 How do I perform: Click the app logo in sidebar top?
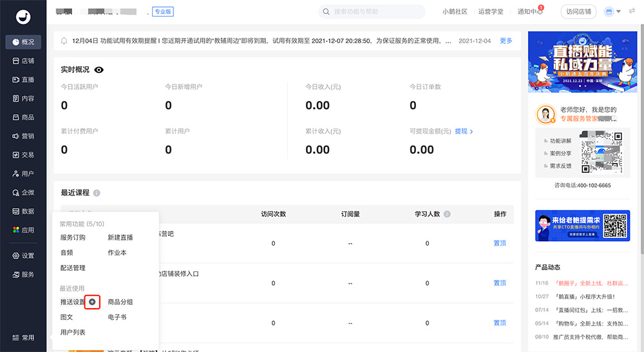tap(23, 17)
